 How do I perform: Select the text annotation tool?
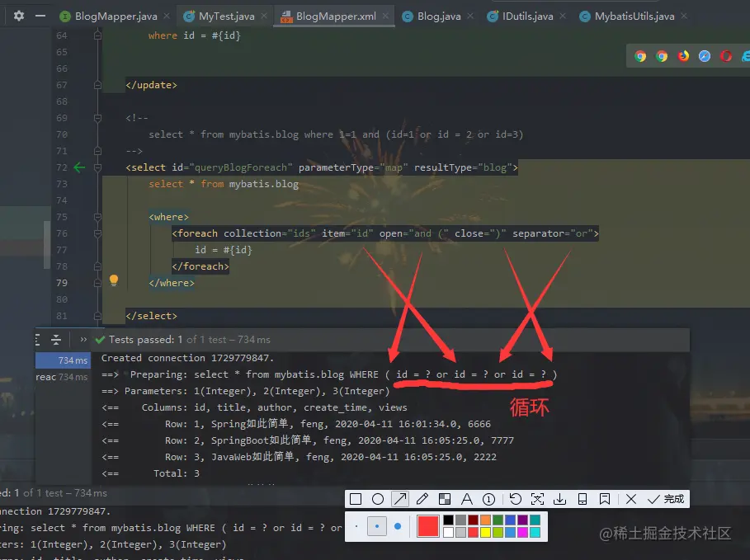click(466, 499)
